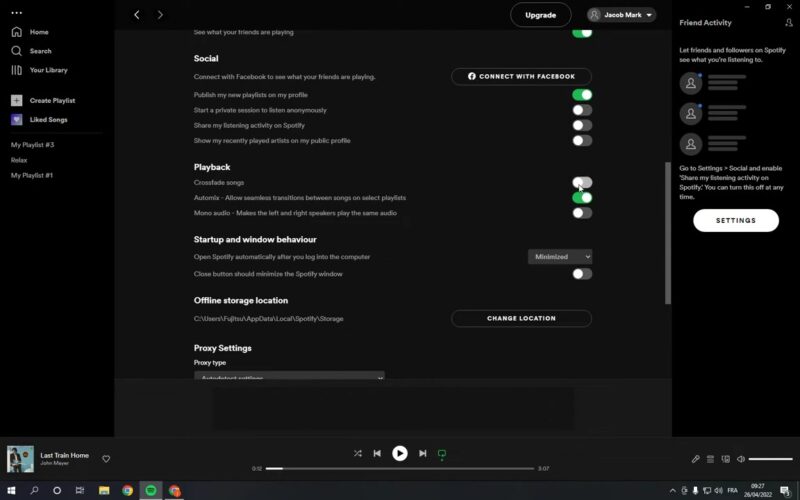800x500 pixels.
Task: Click the play button
Action: pyautogui.click(x=399, y=453)
